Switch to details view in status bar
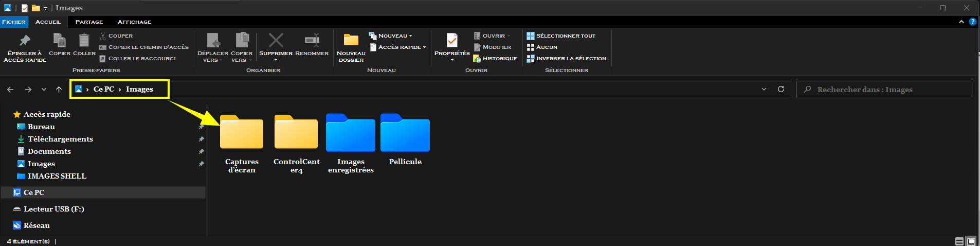 click(959, 241)
